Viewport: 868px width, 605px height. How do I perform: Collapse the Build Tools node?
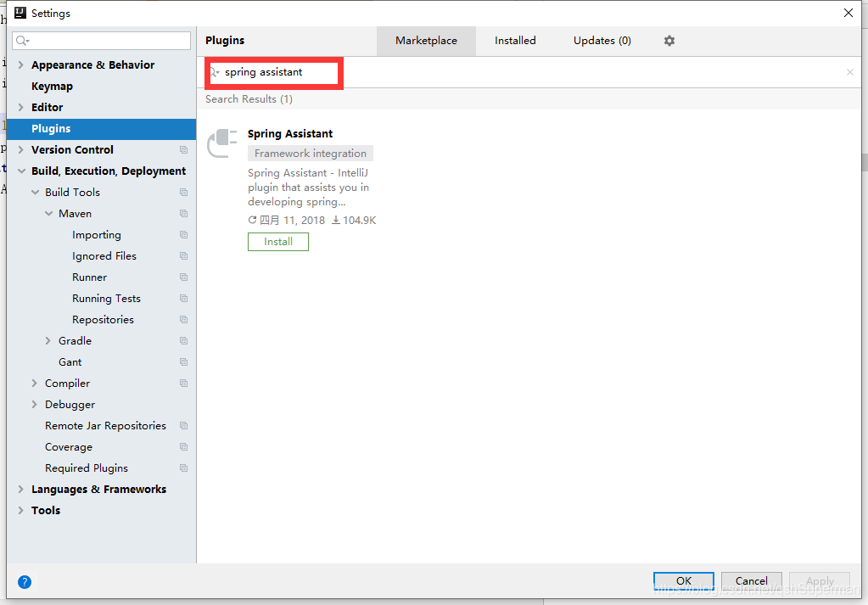(x=35, y=192)
